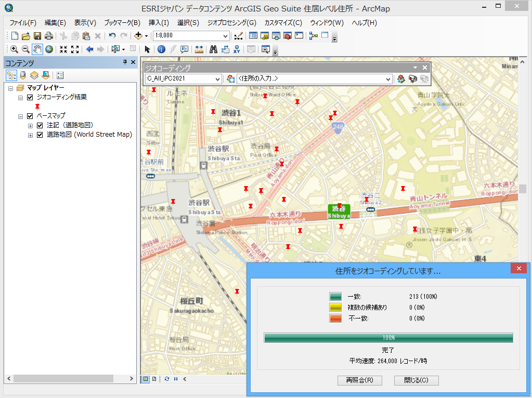Switch to layout view button
Image resolution: width=532 pixels, height=398 pixels.
click(x=154, y=379)
